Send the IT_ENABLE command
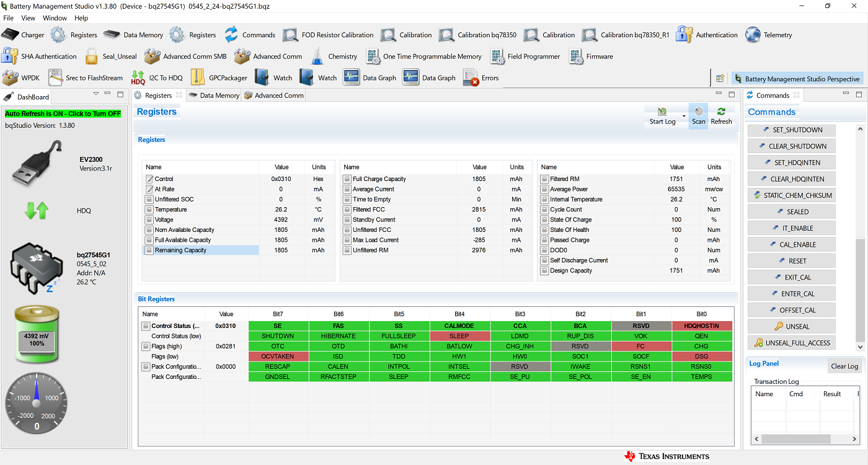Image resolution: width=868 pixels, height=465 pixels. tap(791, 228)
